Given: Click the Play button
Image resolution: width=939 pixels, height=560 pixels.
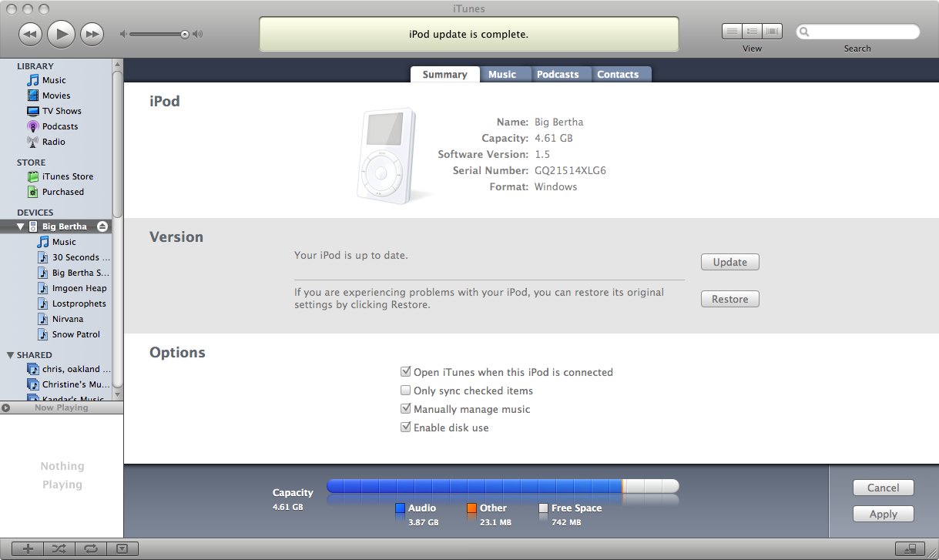Looking at the screenshot, I should pos(61,33).
